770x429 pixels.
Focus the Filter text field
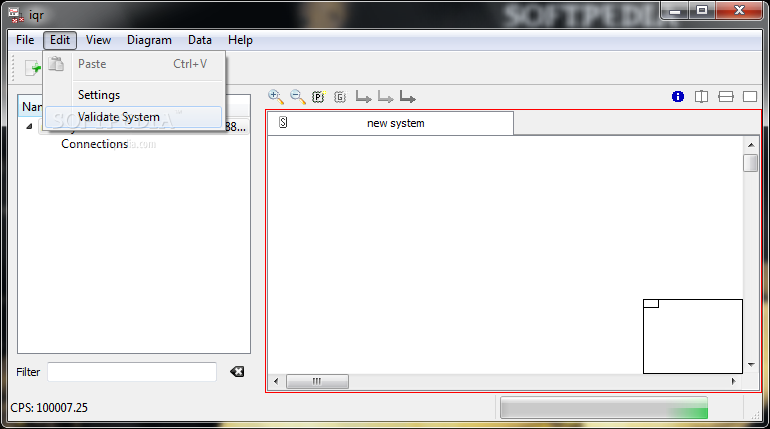tap(132, 372)
